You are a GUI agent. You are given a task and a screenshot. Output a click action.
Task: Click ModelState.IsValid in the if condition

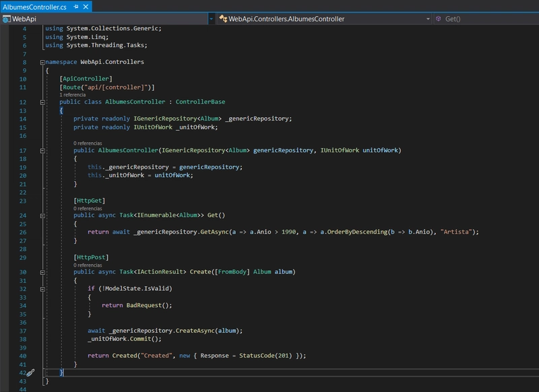click(x=138, y=288)
